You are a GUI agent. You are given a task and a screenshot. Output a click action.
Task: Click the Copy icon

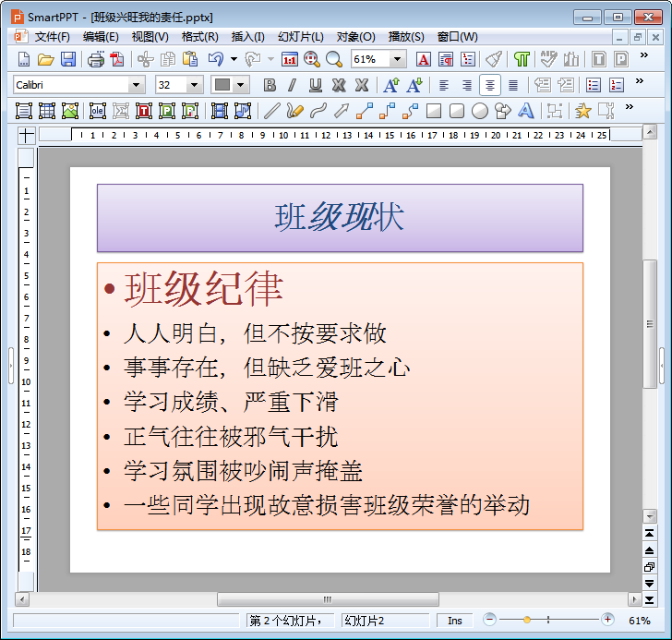point(168,59)
